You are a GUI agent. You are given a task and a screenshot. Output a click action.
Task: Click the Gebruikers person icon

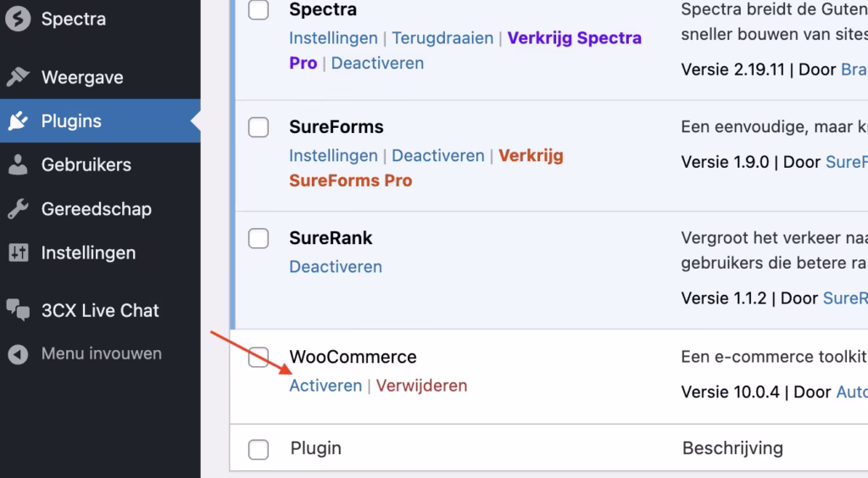(18, 165)
